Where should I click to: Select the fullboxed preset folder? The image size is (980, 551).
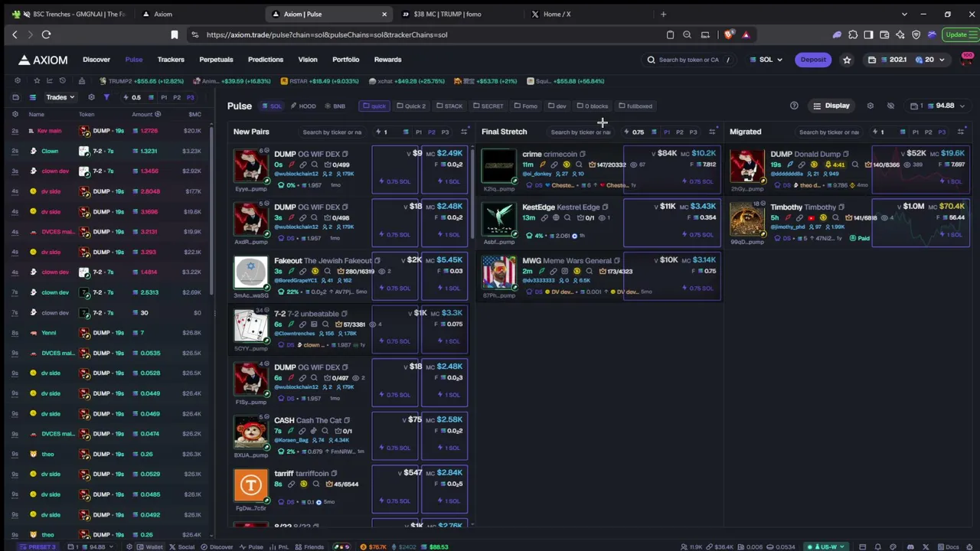(635, 106)
